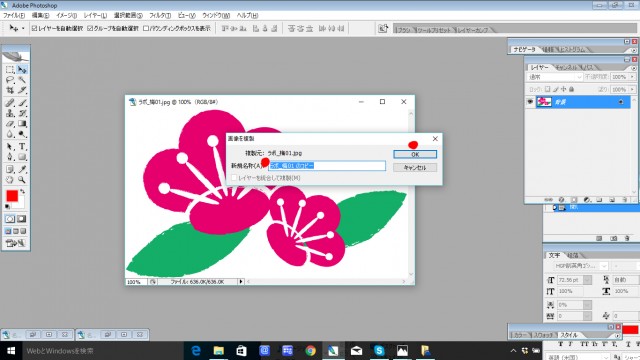Image resolution: width=640 pixels, height=360 pixels.
Task: Click the create new layer icon
Action: [612, 200]
